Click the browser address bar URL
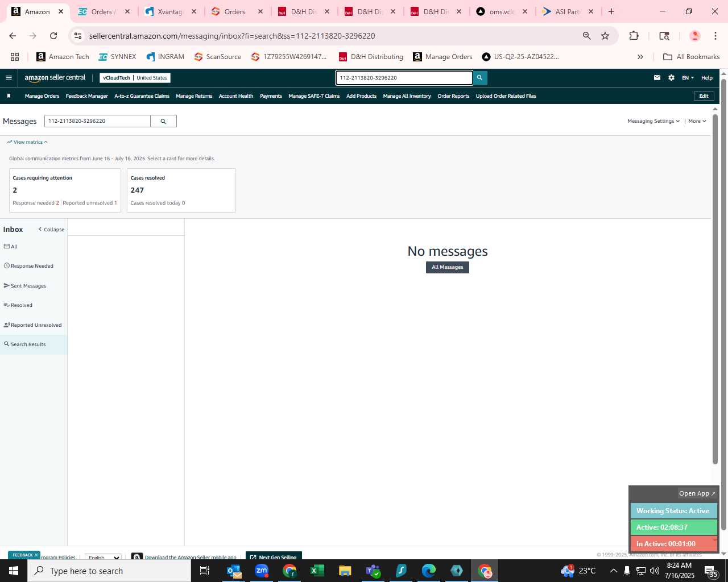Screen dimensions: 728x582 (x=232, y=36)
